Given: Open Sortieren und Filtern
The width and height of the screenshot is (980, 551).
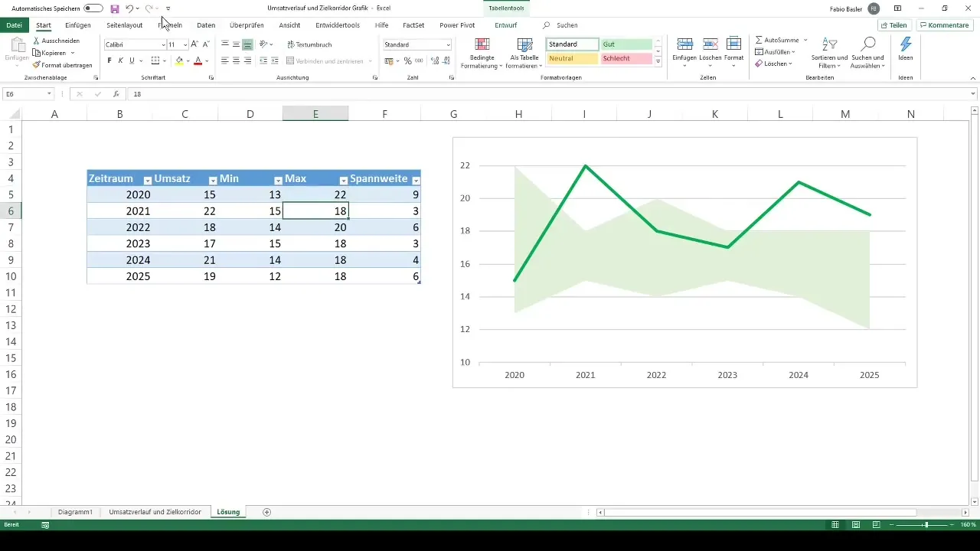Looking at the screenshot, I should coord(829,54).
